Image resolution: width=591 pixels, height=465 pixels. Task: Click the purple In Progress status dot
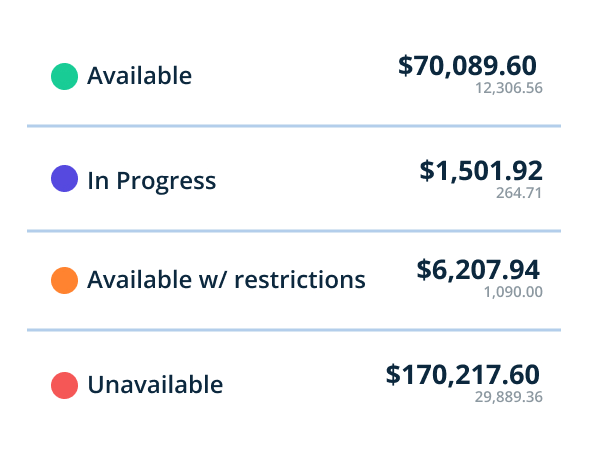tap(64, 178)
